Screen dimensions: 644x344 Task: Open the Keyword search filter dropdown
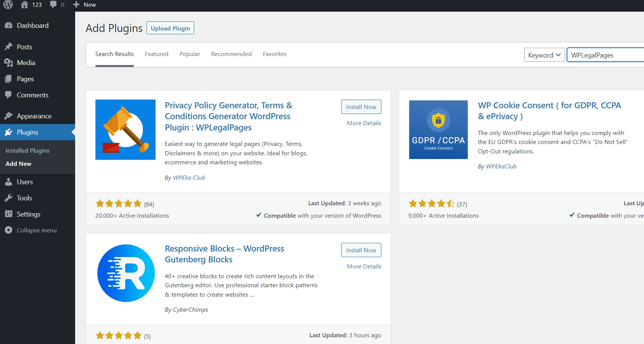544,55
